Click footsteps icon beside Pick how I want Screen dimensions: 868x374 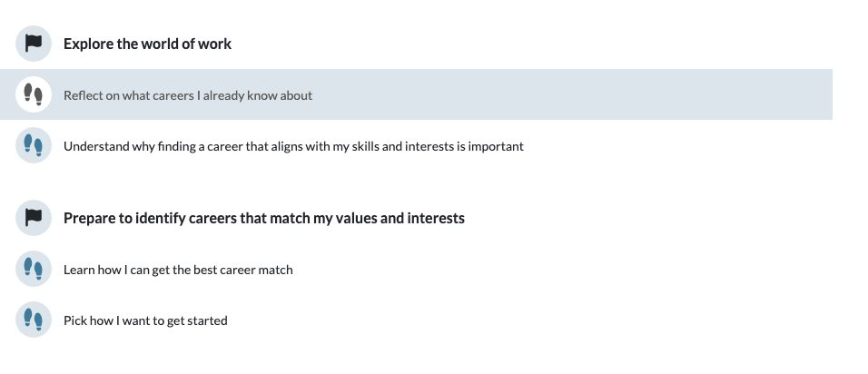pyautogui.click(x=34, y=320)
